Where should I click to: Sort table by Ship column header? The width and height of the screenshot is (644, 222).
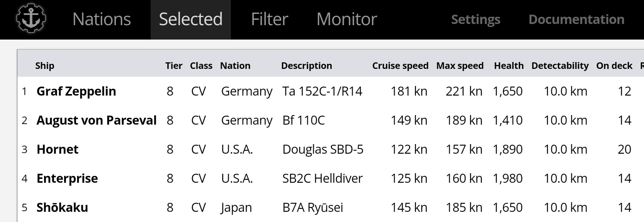point(45,66)
